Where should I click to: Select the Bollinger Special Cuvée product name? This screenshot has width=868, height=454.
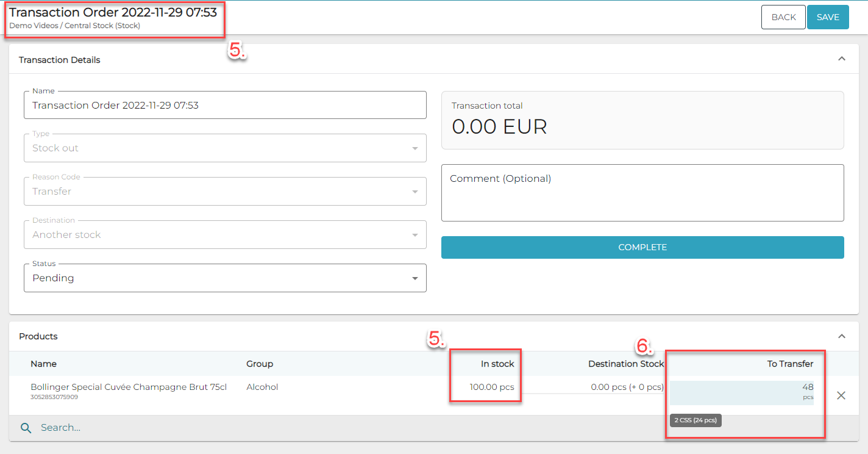(x=129, y=387)
